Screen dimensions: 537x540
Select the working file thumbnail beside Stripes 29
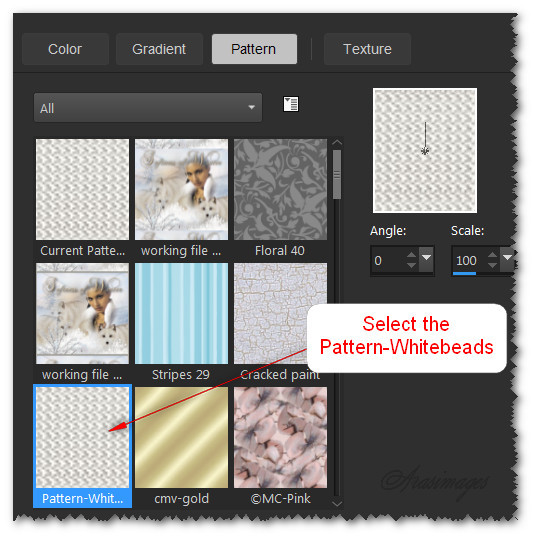tap(82, 313)
